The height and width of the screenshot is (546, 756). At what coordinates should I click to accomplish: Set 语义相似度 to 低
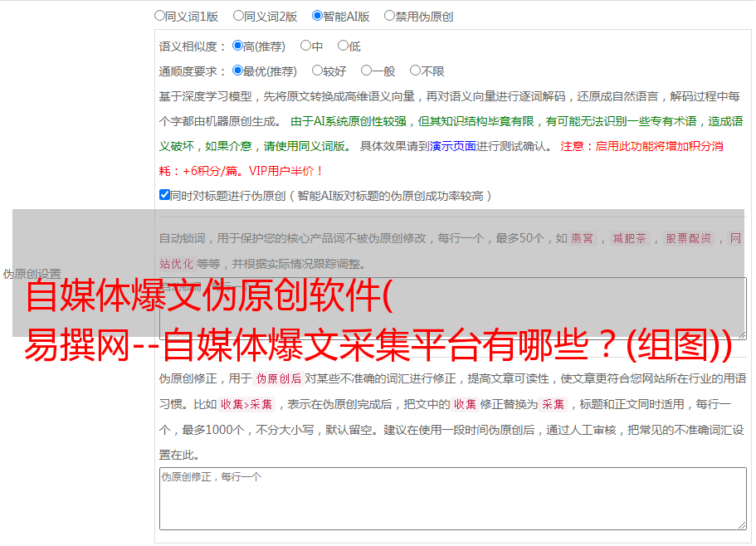[343, 46]
